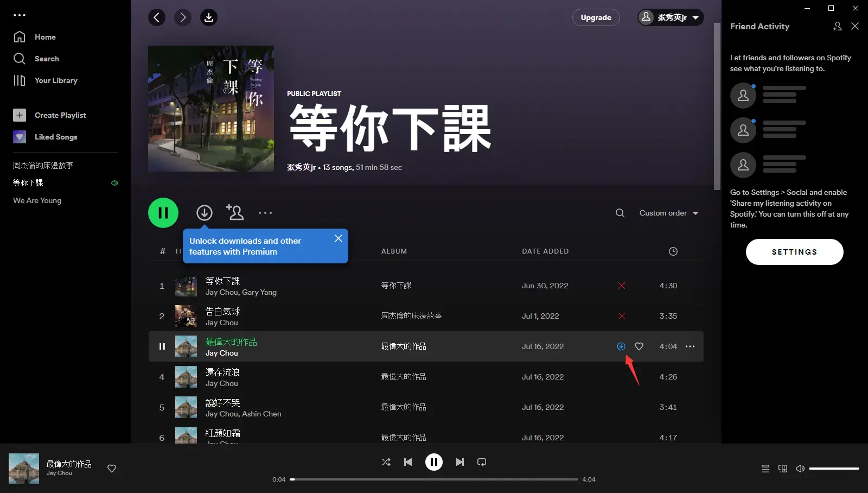Open more options for the playlist
868x493 pixels.
[x=265, y=213]
